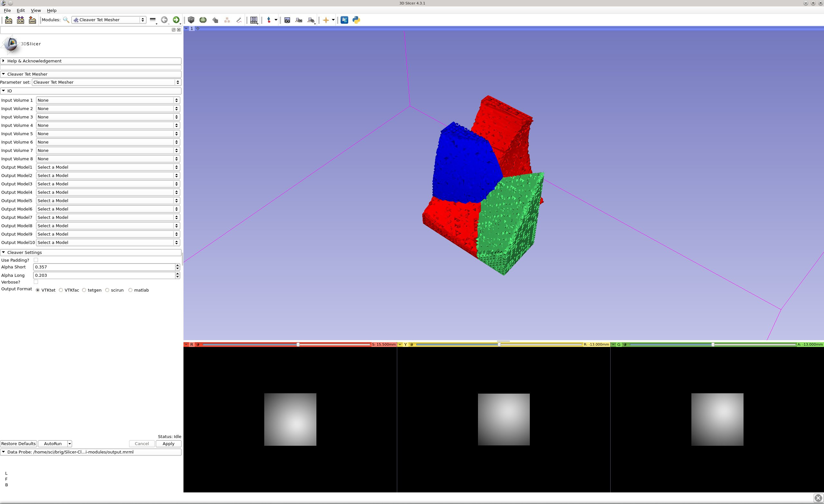Viewport: 824px width, 504px height.
Task: Click the green next module arrow
Action: pyautogui.click(x=176, y=20)
